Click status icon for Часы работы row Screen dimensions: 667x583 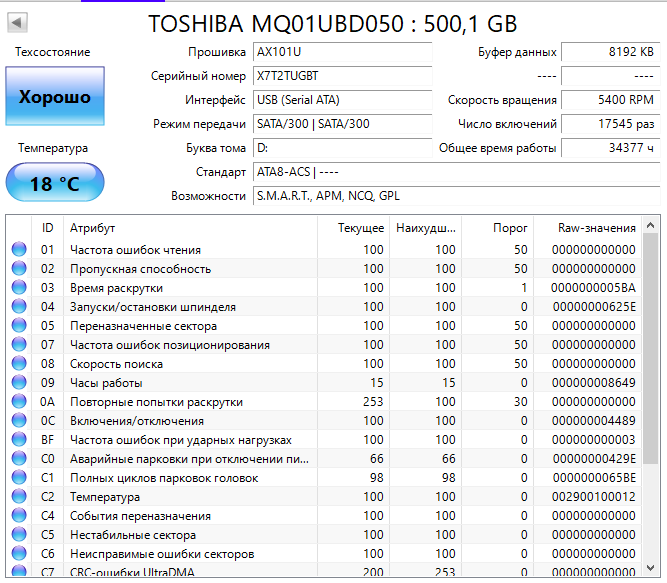19,383
